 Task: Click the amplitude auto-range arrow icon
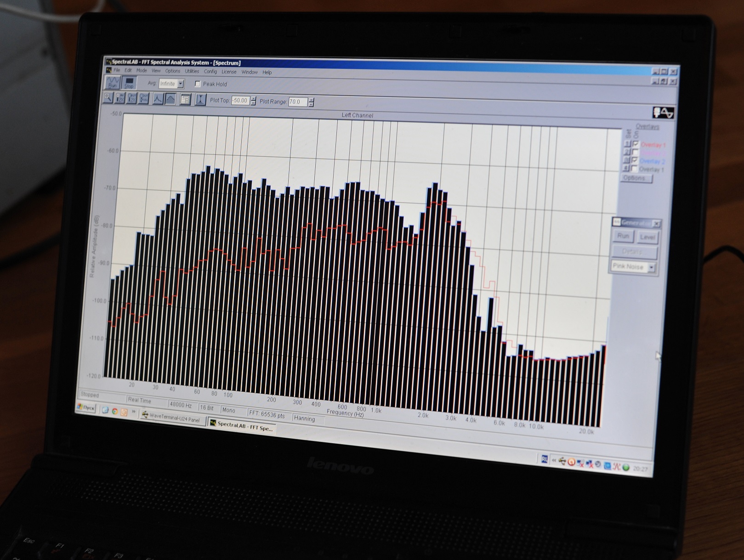click(x=200, y=100)
